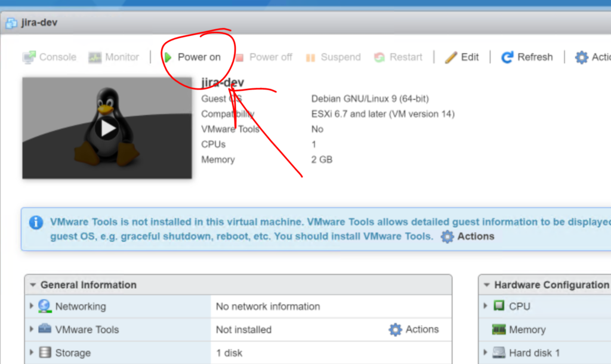
Task: Expand the VMware Tools row
Action: pyautogui.click(x=32, y=329)
